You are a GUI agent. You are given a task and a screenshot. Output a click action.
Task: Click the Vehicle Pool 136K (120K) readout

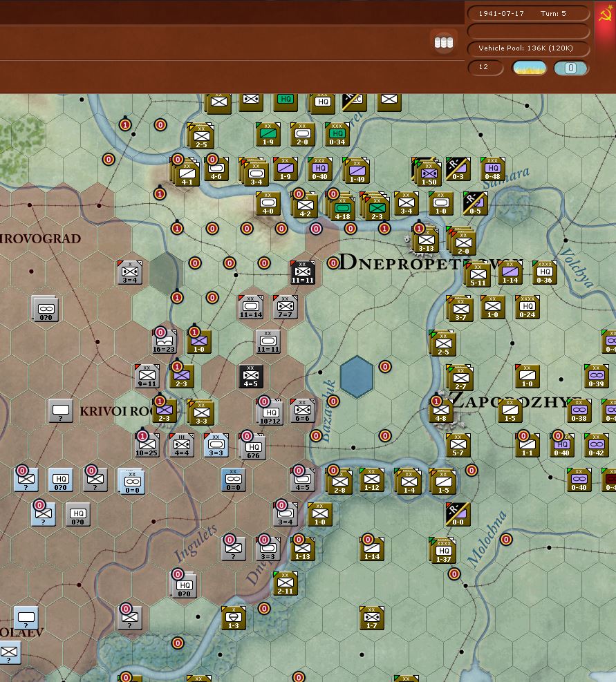click(528, 48)
